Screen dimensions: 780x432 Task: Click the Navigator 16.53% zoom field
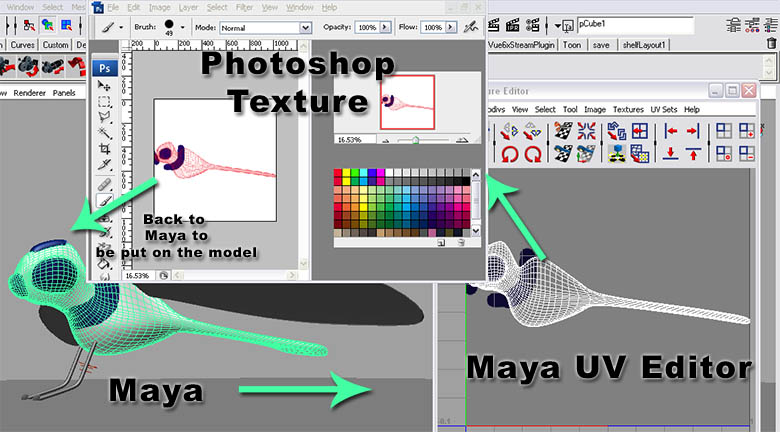[354, 140]
